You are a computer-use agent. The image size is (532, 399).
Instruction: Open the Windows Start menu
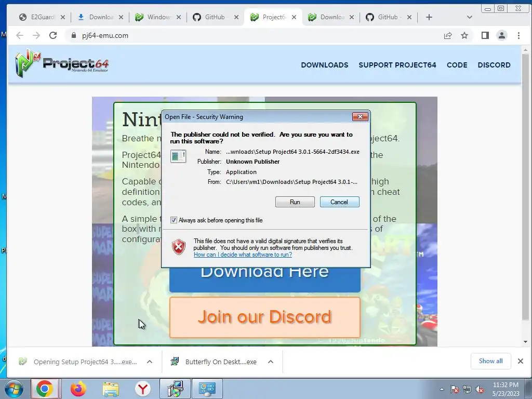coord(14,389)
